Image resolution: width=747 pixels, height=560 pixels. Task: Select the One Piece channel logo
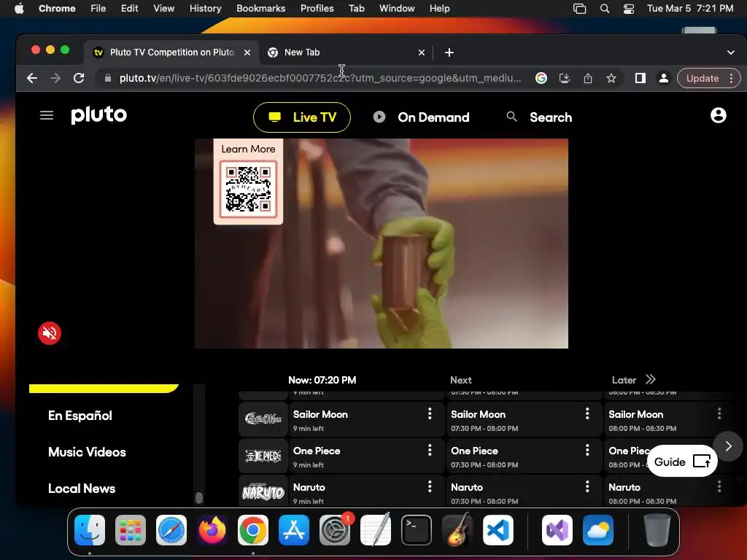pyautogui.click(x=263, y=456)
